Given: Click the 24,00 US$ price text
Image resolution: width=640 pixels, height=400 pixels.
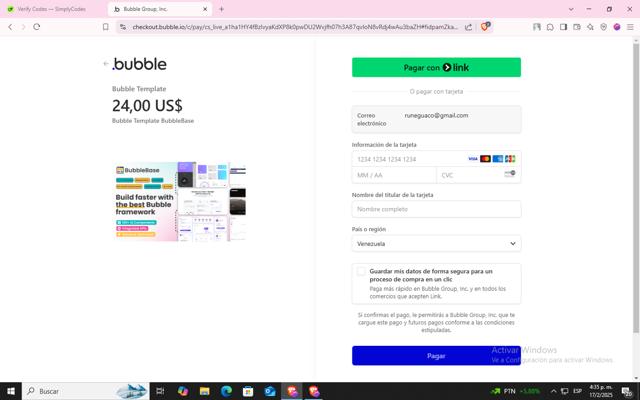Looking at the screenshot, I should (x=147, y=106).
